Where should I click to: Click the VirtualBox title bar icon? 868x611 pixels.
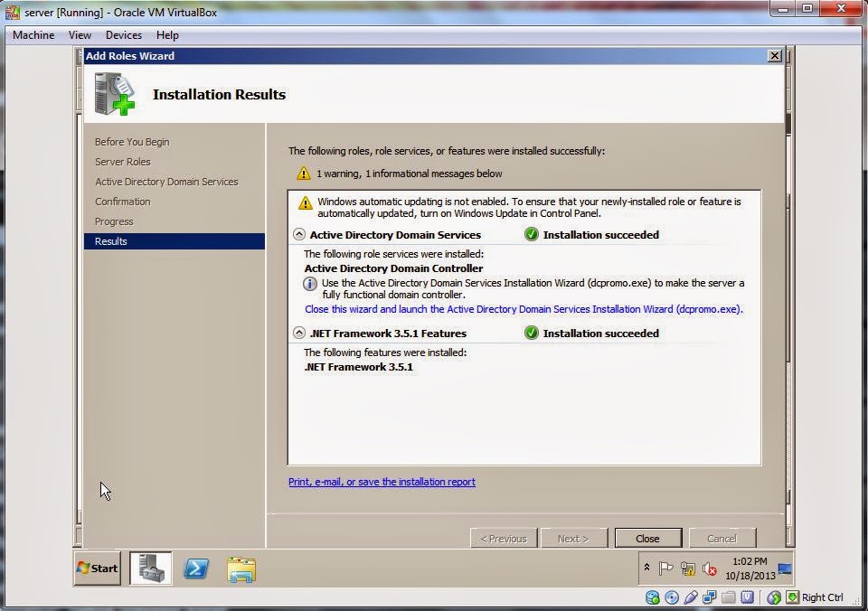tap(12, 12)
